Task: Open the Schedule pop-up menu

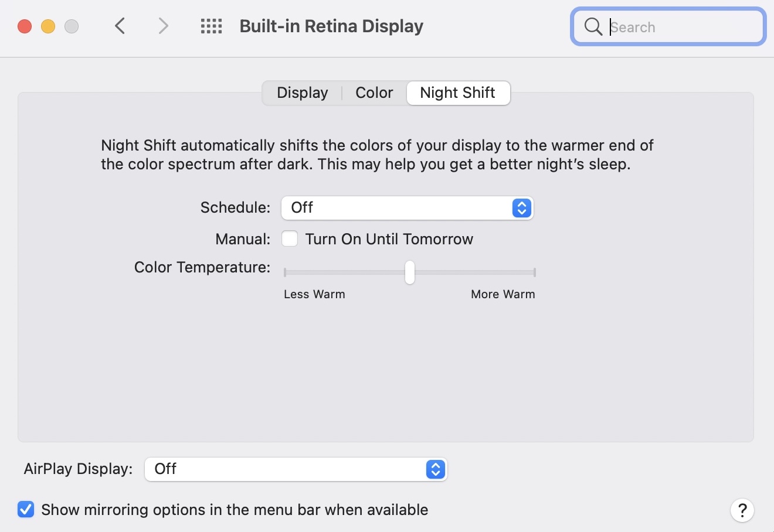Action: pos(407,208)
